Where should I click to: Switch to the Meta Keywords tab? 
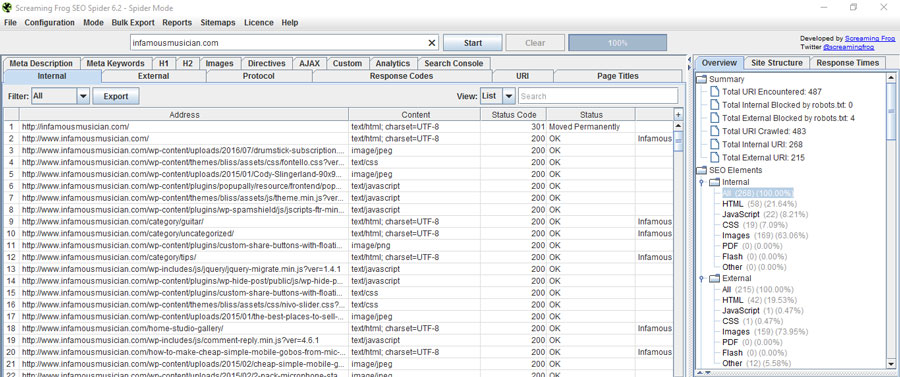115,63
